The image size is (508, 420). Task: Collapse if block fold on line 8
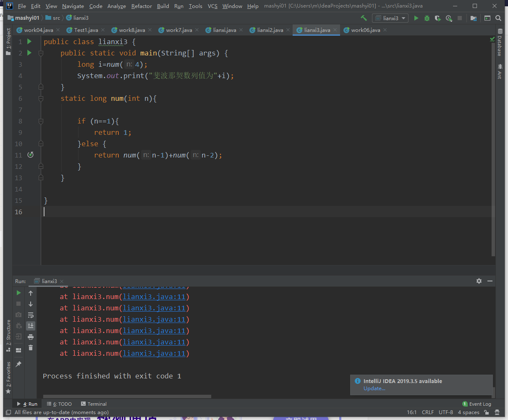tap(41, 121)
